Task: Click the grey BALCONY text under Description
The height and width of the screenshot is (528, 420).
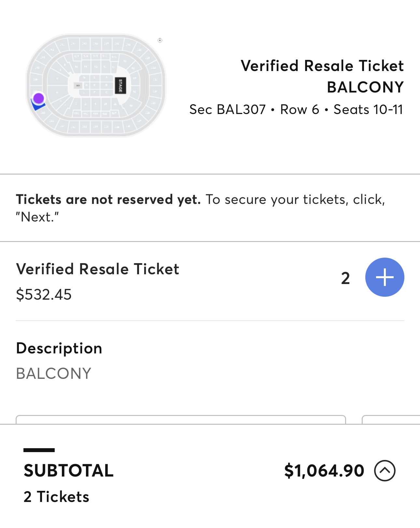Action: point(54,373)
